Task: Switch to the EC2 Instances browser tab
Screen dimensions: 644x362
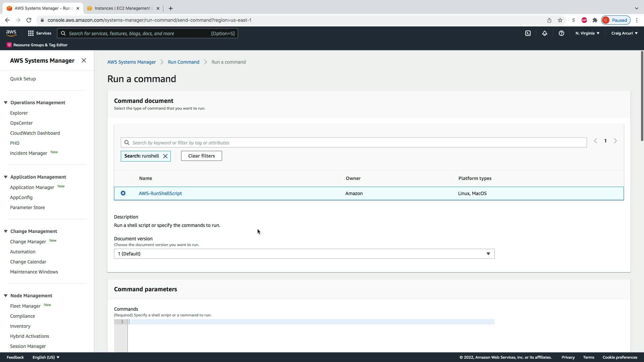Action: [122, 8]
